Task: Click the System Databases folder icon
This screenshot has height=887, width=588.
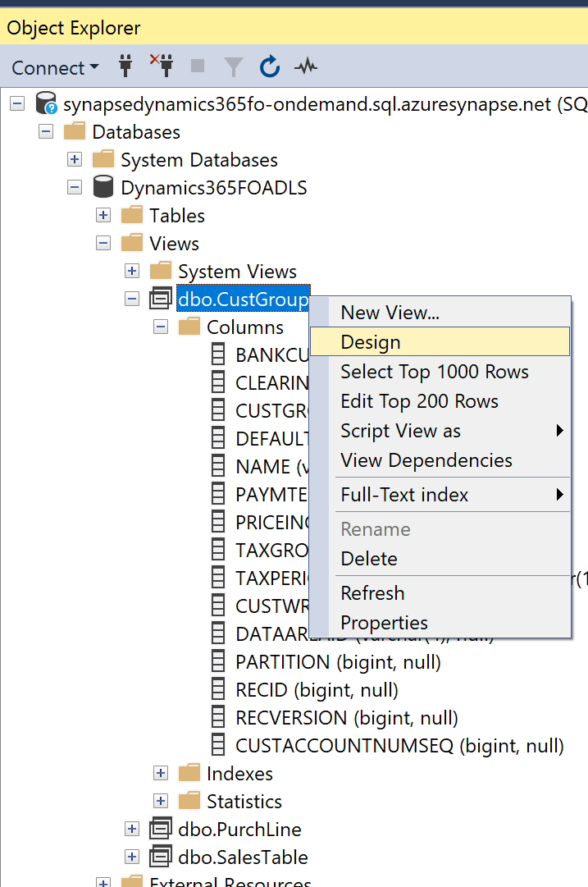Action: click(x=103, y=159)
